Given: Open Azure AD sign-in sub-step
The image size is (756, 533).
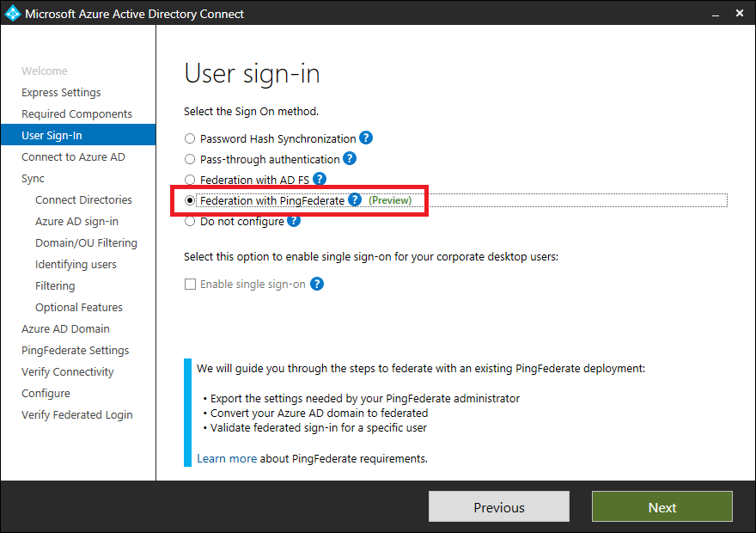Looking at the screenshot, I should pyautogui.click(x=76, y=222).
